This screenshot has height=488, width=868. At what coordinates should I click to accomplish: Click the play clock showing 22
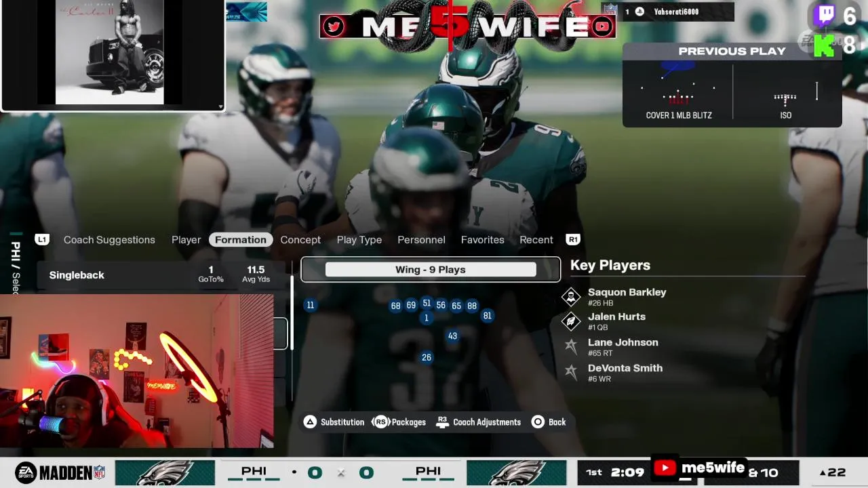click(x=833, y=472)
